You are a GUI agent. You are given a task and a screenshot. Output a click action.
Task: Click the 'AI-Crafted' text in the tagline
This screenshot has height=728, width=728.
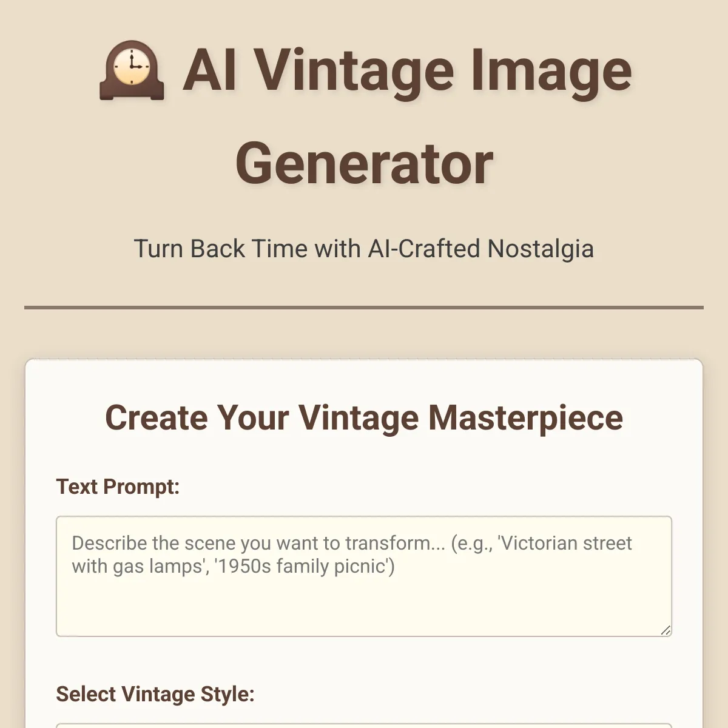coord(424,249)
